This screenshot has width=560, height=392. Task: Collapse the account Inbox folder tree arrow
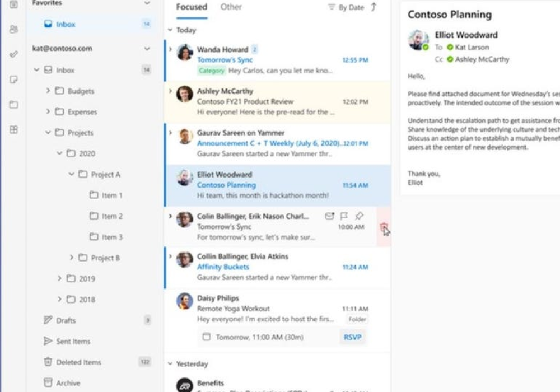(x=36, y=69)
